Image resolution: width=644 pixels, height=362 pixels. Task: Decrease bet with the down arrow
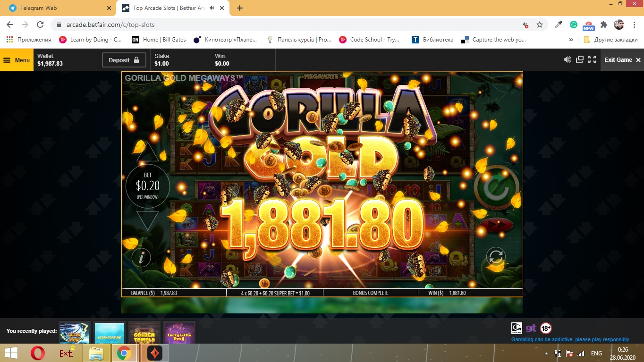(x=148, y=220)
